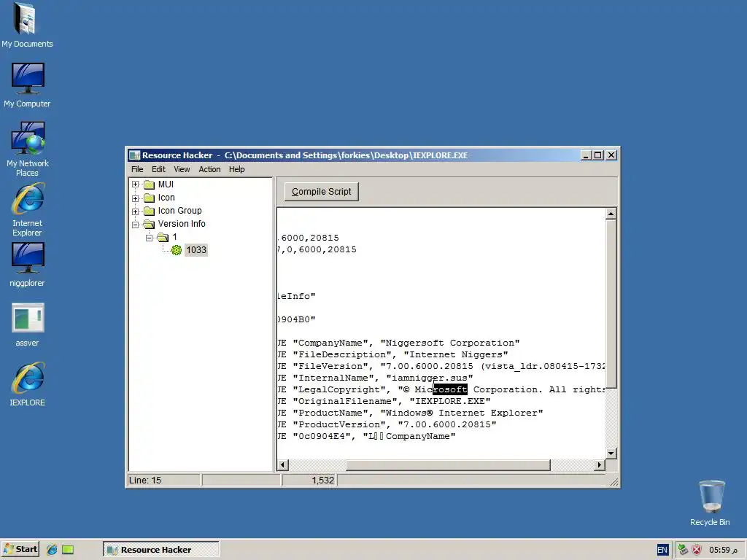Click the "IEXPLORE.EXE" string value
This screenshot has width=747, height=560.
click(450, 402)
